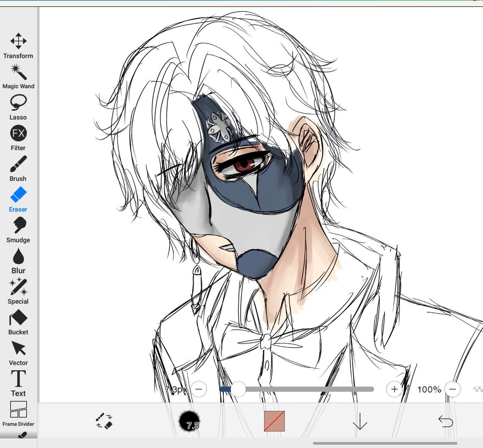
Task: Increase brush thickness with plus button
Action: pos(394,389)
